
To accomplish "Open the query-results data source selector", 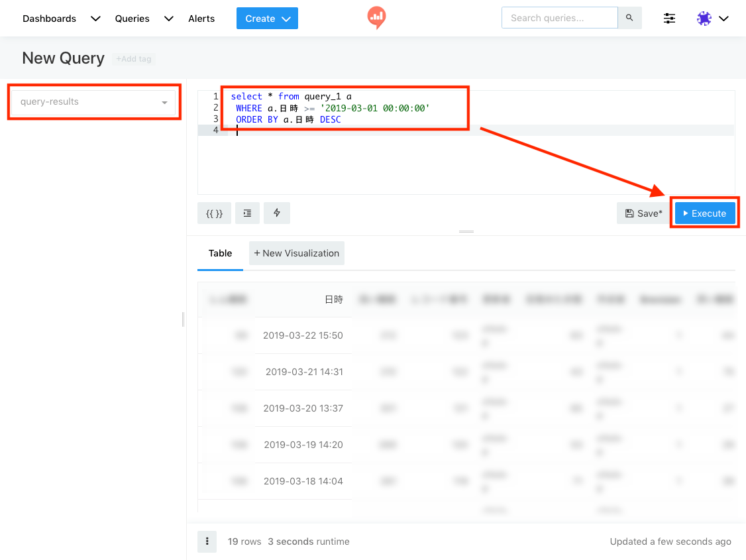I will (x=93, y=102).
